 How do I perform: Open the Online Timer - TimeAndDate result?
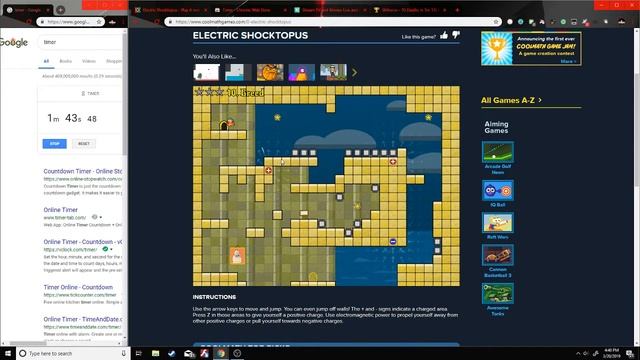click(x=83, y=319)
